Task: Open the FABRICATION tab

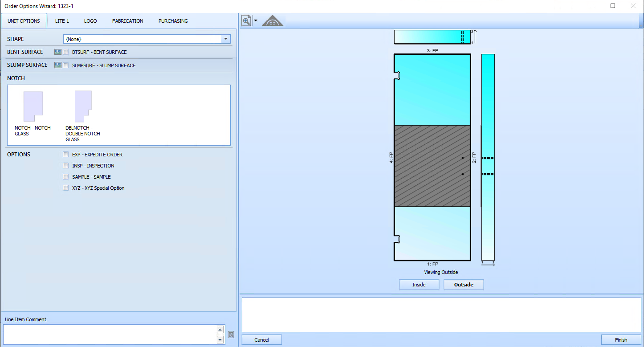Action: (127, 20)
